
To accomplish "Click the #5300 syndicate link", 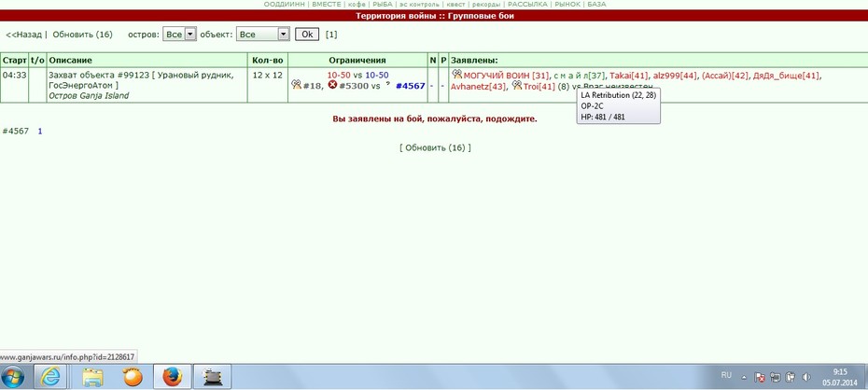I will [354, 86].
